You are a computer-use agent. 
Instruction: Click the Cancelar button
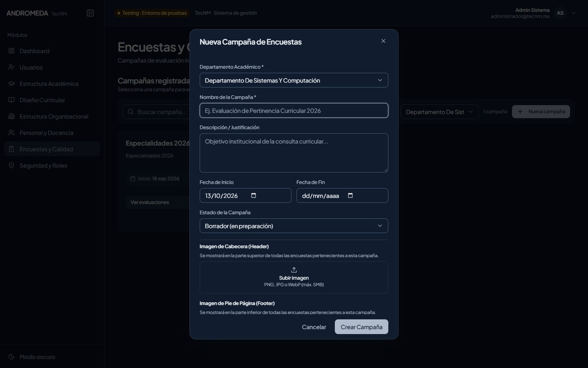click(x=314, y=327)
